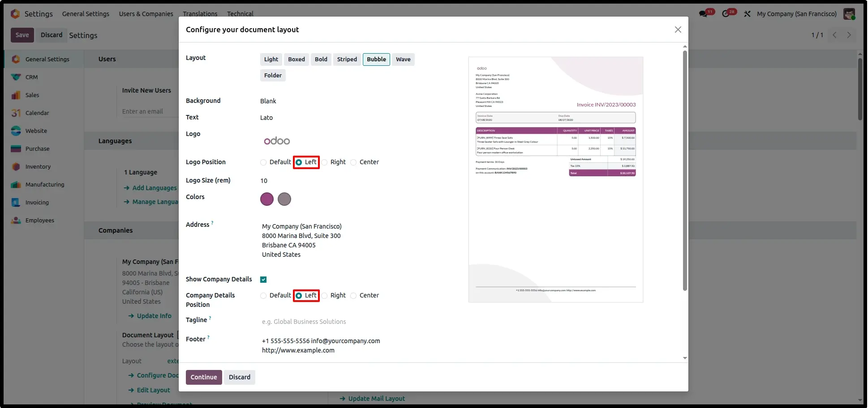Choose the Boxed layout

coord(296,59)
